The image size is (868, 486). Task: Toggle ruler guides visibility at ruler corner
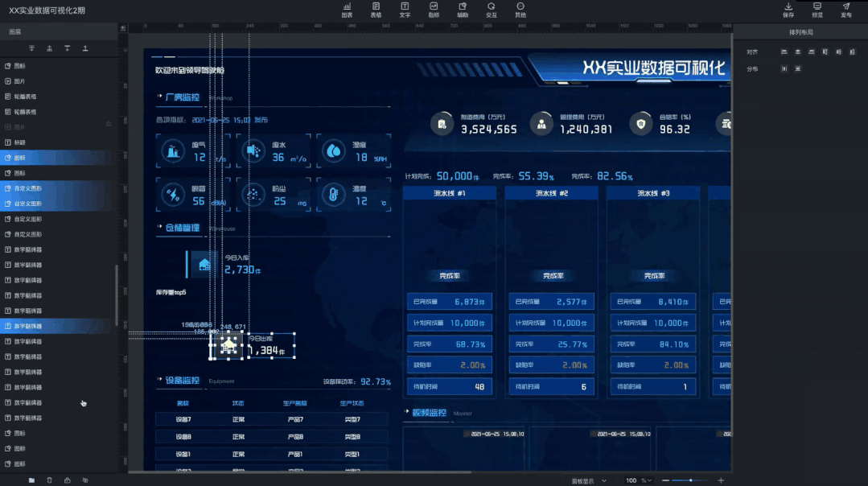[134, 27]
